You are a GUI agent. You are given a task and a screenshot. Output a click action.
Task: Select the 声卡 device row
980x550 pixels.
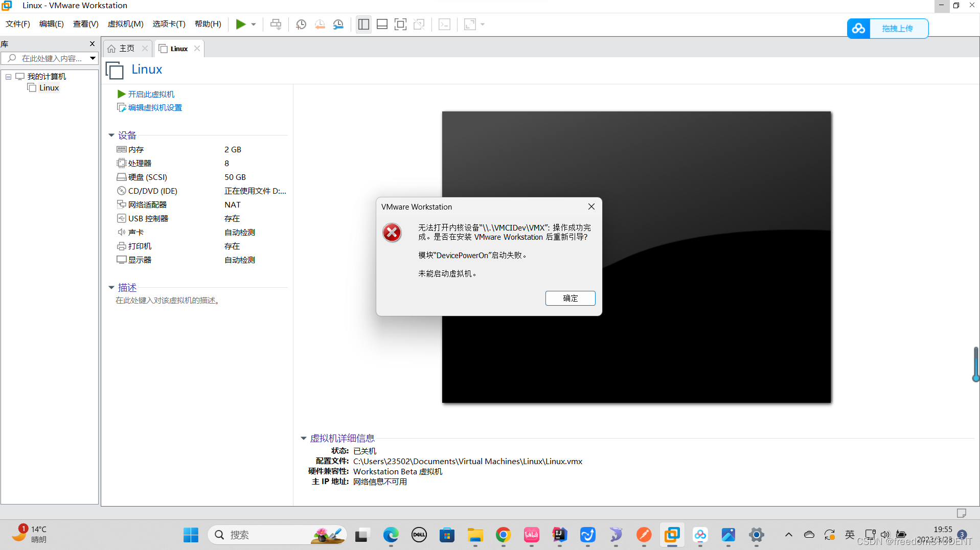point(201,232)
